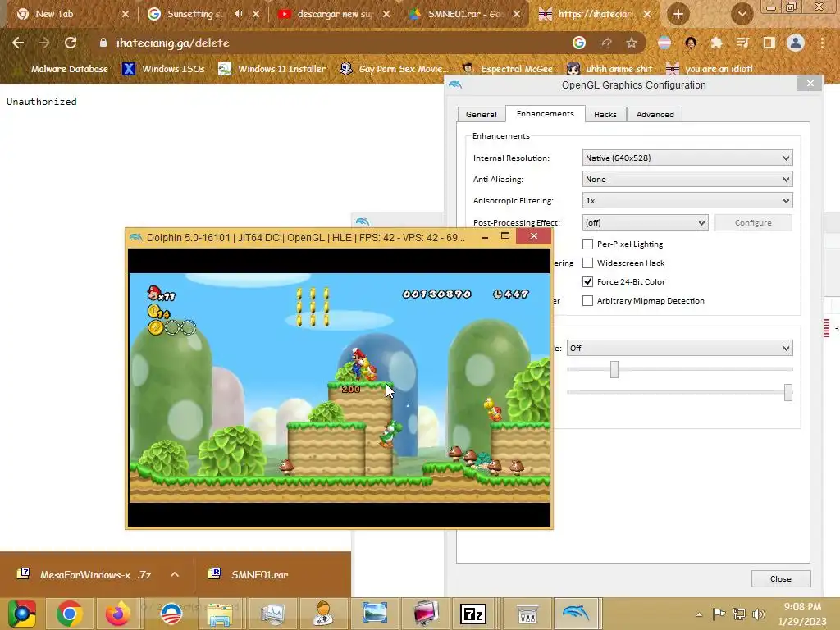
Task: Reload the ihatecianig.ga page
Action: (71, 43)
